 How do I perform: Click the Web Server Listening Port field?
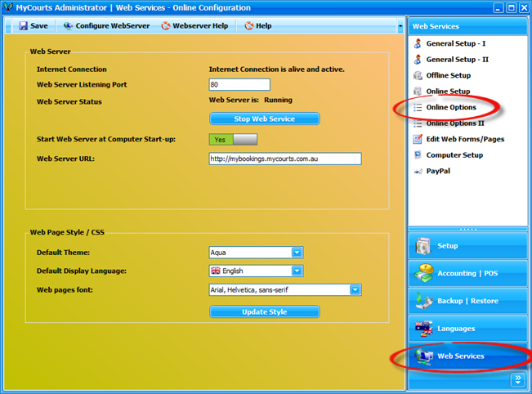pyautogui.click(x=239, y=85)
